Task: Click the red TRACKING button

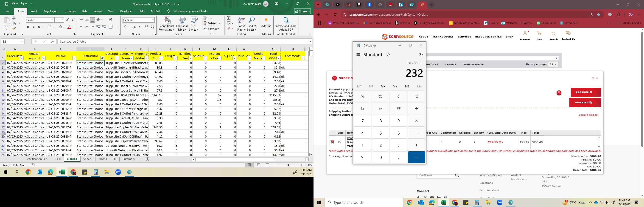Action: tap(585, 103)
